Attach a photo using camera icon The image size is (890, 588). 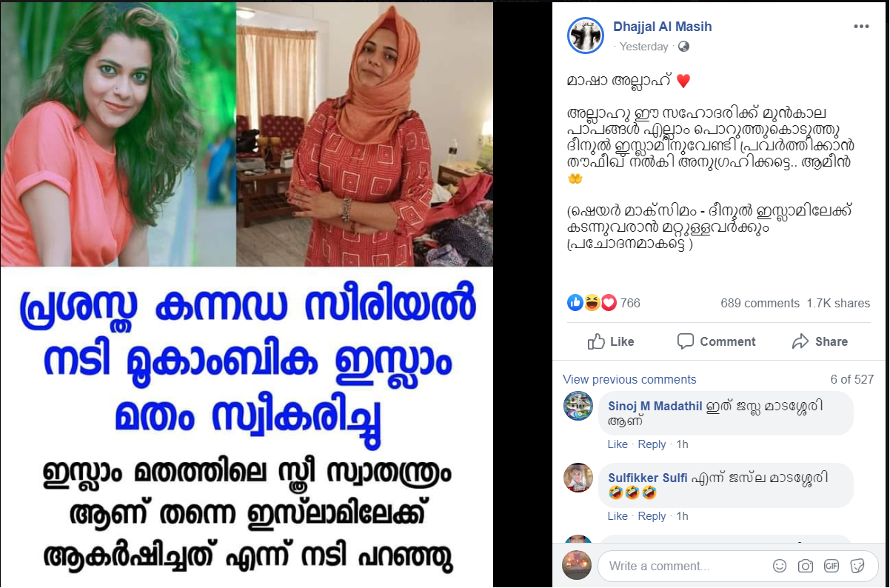pos(806,566)
